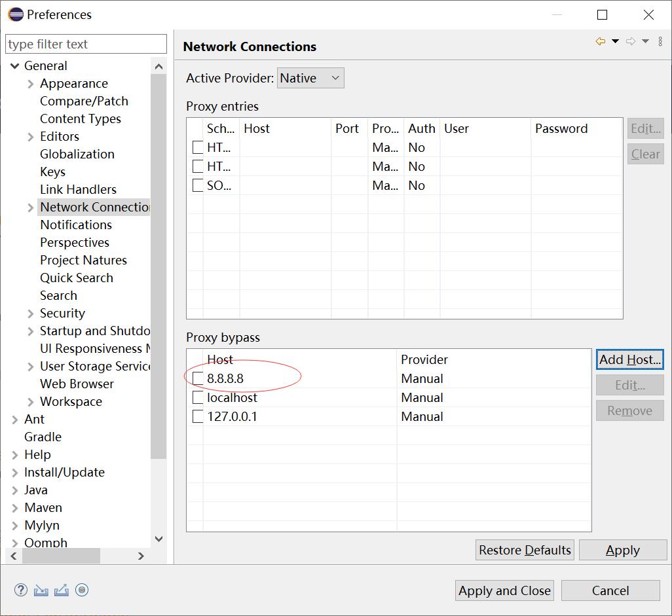Click the Apply button

623,550
